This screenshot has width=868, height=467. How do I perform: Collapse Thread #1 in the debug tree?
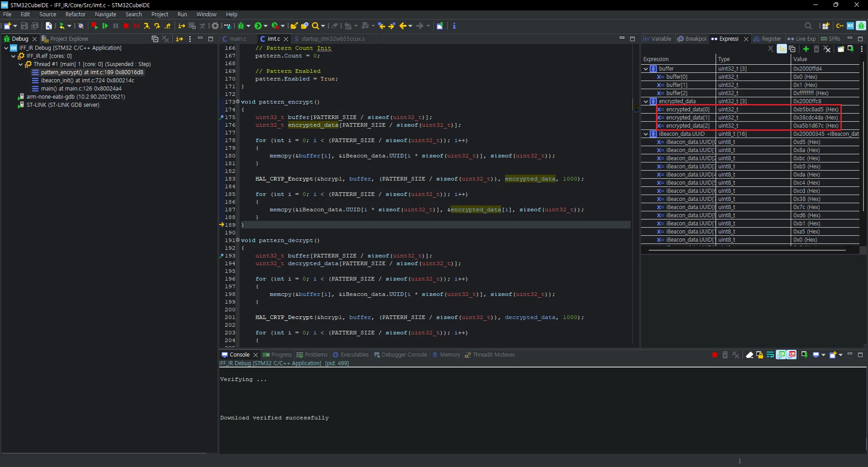click(x=20, y=64)
